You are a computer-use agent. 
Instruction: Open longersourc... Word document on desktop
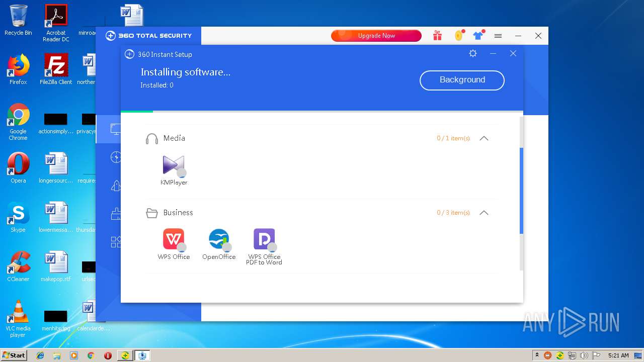tap(56, 168)
